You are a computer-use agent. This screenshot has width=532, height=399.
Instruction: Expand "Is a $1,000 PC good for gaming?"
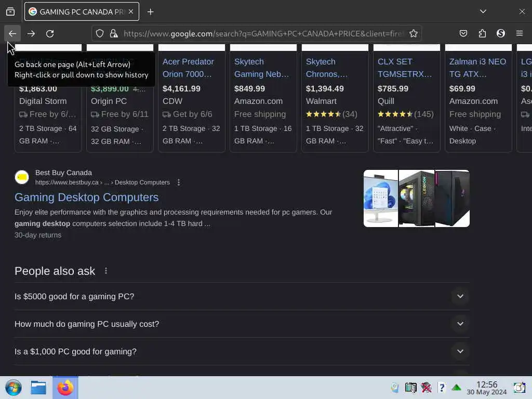tap(242, 352)
